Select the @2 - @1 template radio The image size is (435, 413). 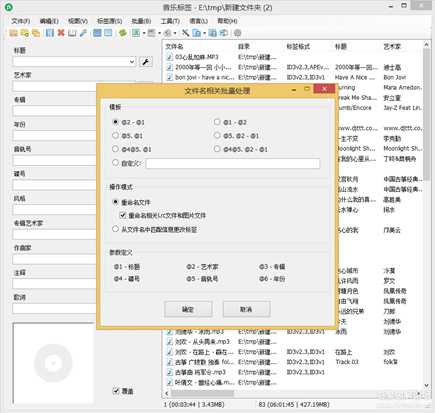[x=115, y=122]
